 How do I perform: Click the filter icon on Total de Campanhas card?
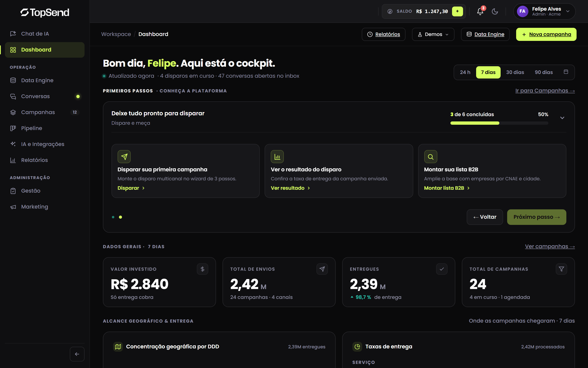561,269
